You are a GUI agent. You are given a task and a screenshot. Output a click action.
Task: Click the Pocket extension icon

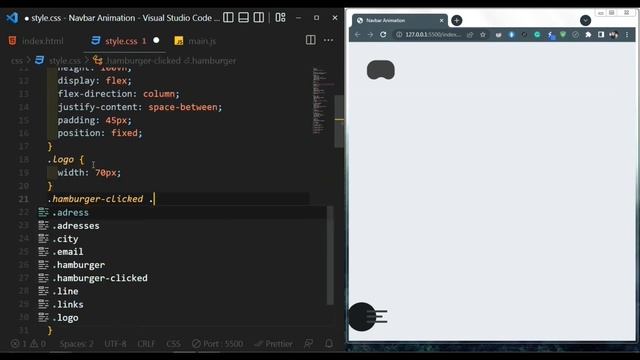[x=498, y=35]
